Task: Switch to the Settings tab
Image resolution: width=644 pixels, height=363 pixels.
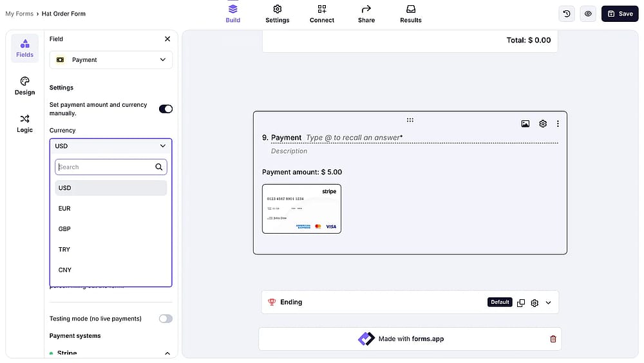Action: pyautogui.click(x=277, y=14)
